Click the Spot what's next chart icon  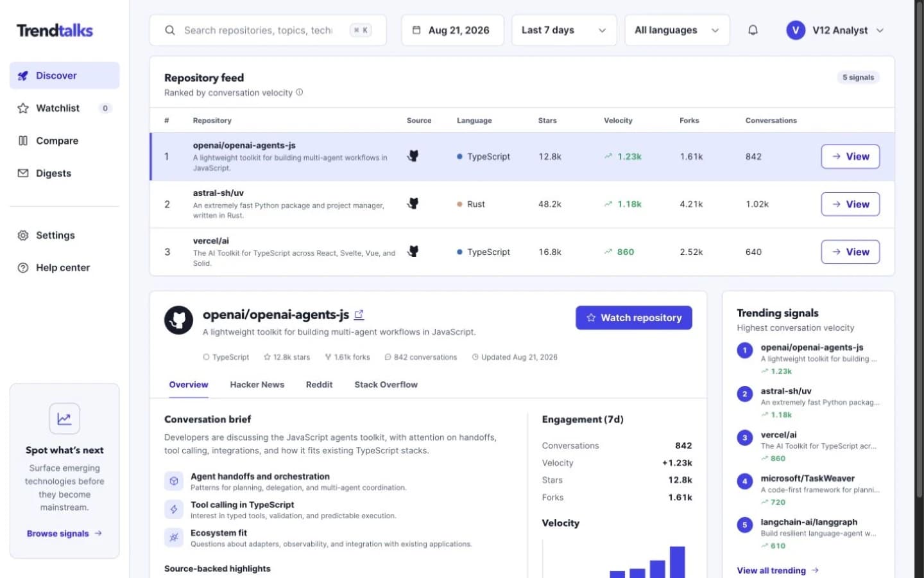(64, 419)
